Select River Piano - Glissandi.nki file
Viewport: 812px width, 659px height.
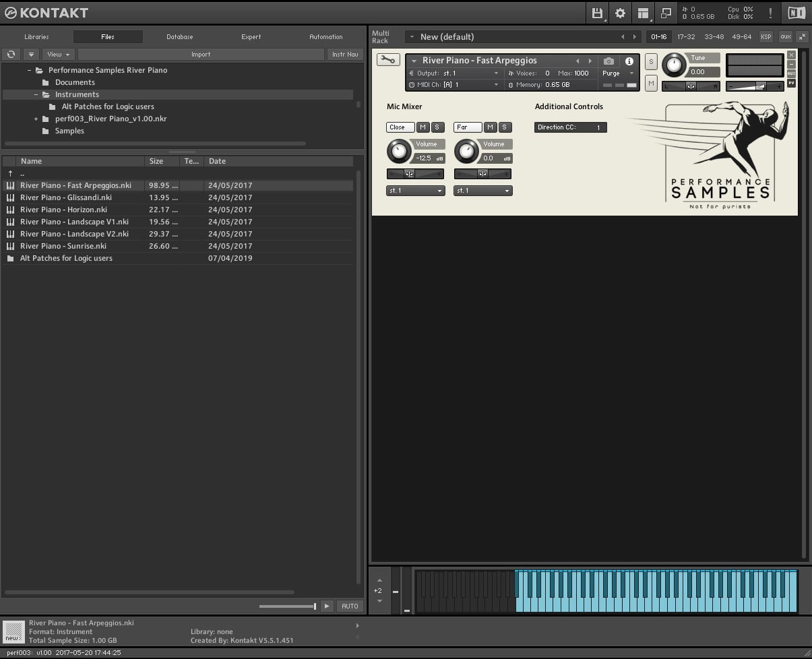pos(178,197)
